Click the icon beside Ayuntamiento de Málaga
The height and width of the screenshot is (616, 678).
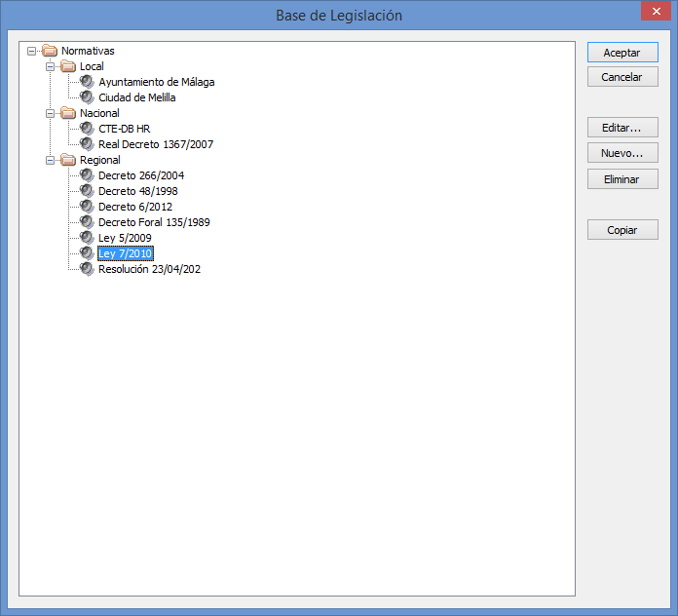[x=87, y=82]
